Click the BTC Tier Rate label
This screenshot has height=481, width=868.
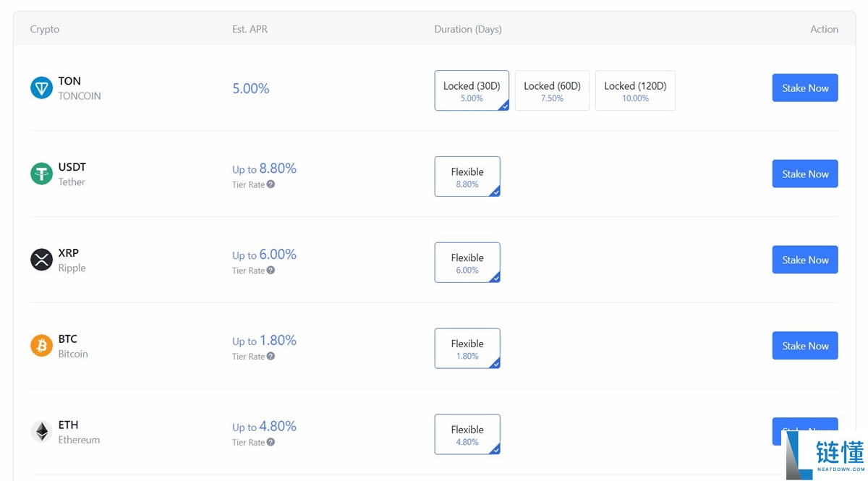248,357
